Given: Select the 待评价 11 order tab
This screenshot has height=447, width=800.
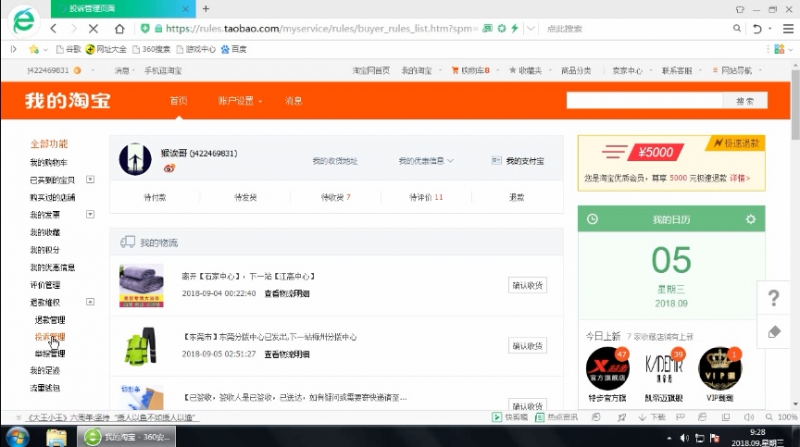Looking at the screenshot, I should (x=426, y=197).
